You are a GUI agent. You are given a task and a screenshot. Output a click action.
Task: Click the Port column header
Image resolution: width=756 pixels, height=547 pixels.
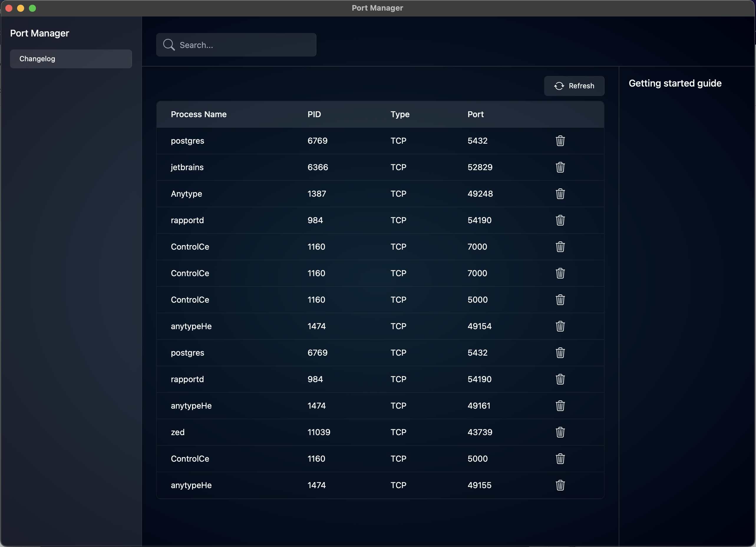(x=475, y=114)
